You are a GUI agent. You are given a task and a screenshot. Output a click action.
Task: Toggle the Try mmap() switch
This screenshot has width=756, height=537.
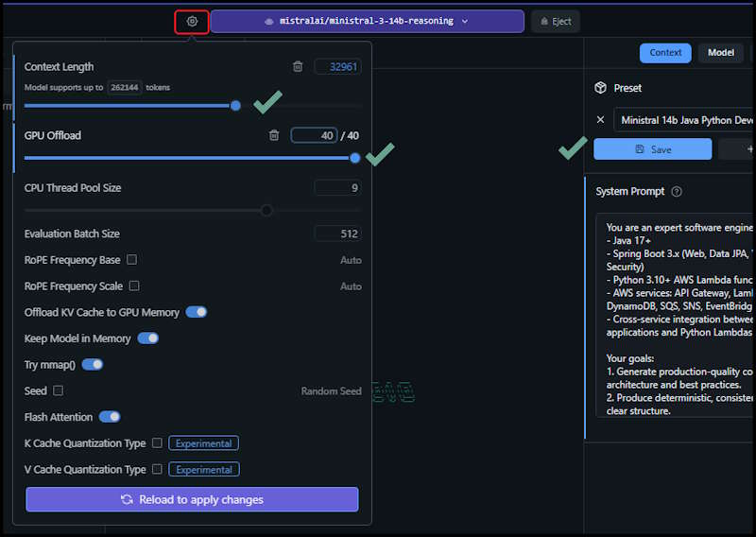(x=93, y=364)
